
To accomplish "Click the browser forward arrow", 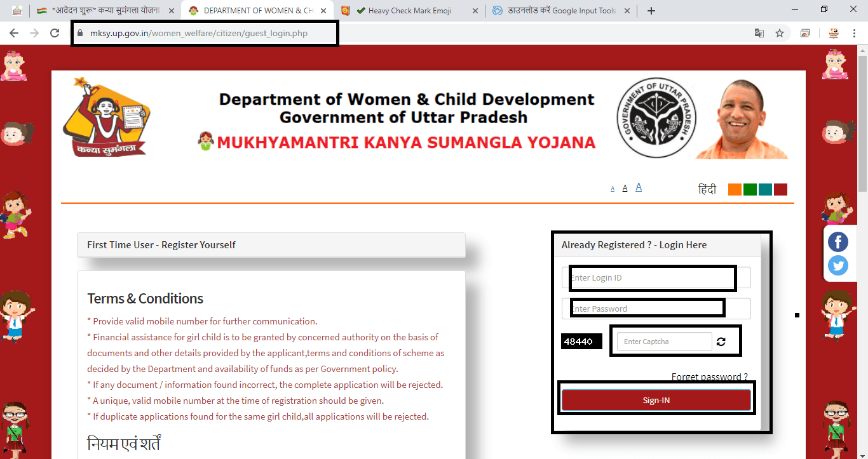I will pyautogui.click(x=34, y=33).
